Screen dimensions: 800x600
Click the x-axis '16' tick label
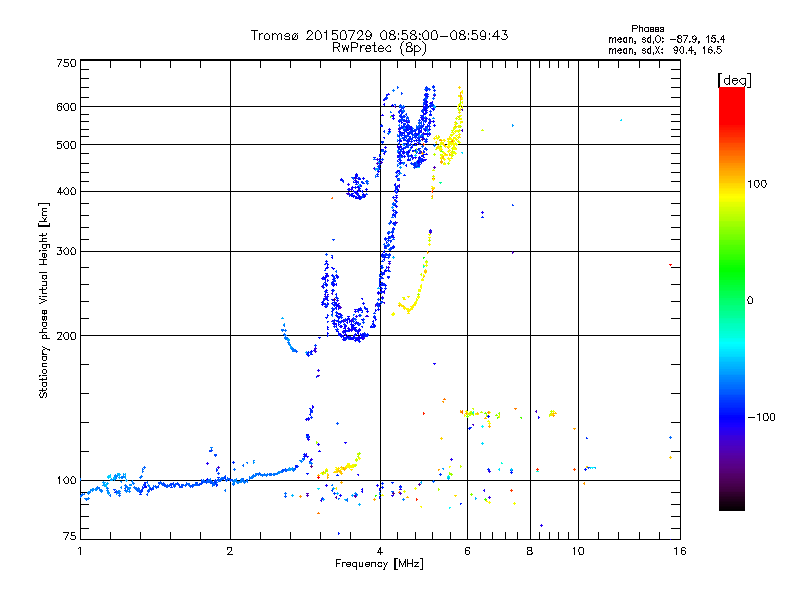tap(680, 551)
